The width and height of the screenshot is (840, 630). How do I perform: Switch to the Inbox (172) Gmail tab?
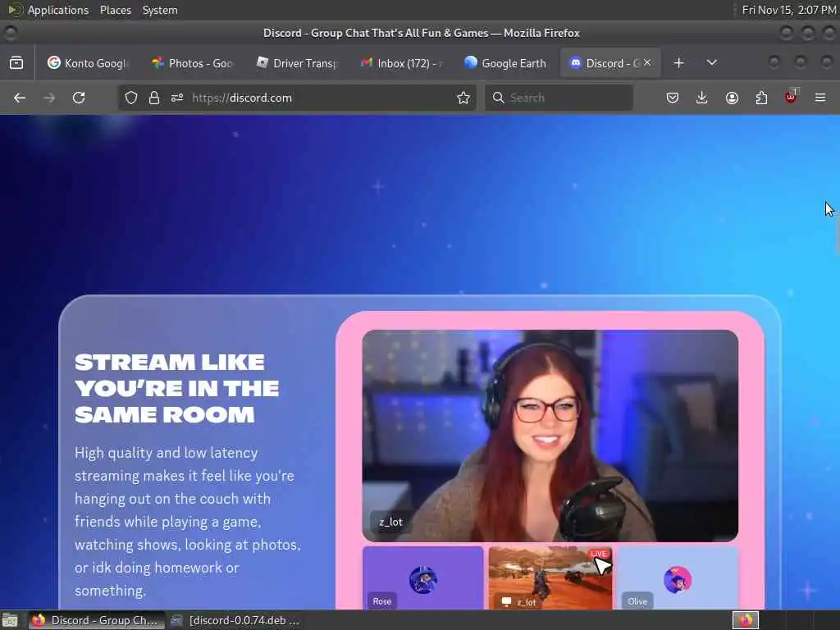click(x=401, y=62)
